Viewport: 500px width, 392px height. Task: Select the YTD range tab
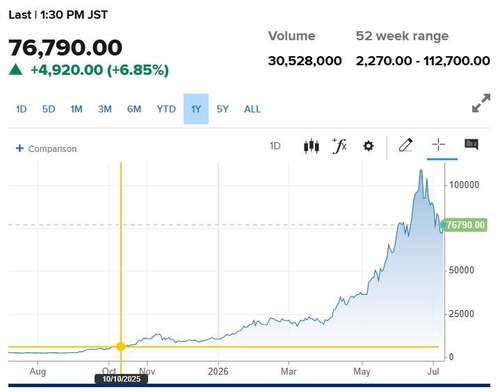pyautogui.click(x=166, y=109)
